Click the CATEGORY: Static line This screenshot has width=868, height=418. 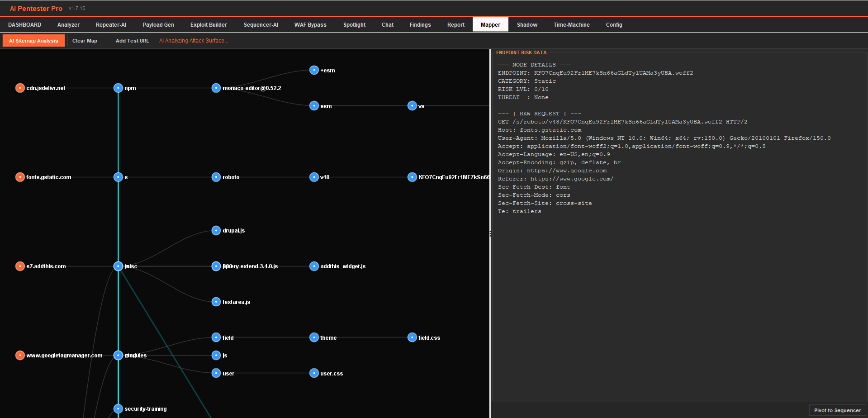point(526,81)
